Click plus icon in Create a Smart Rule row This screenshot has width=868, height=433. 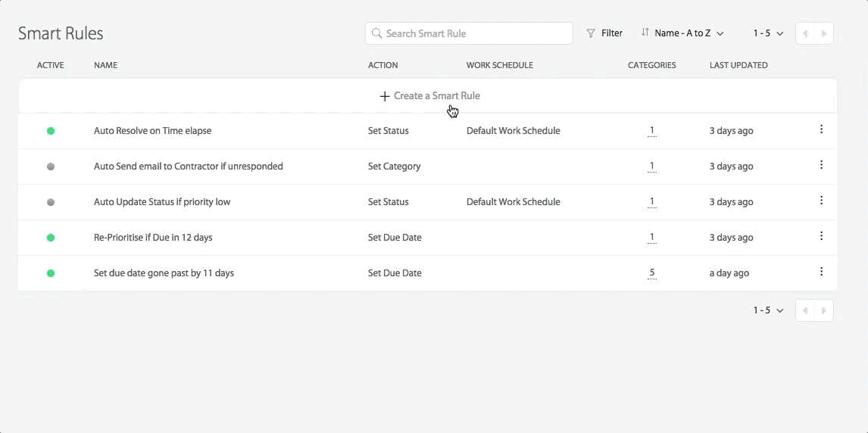385,96
